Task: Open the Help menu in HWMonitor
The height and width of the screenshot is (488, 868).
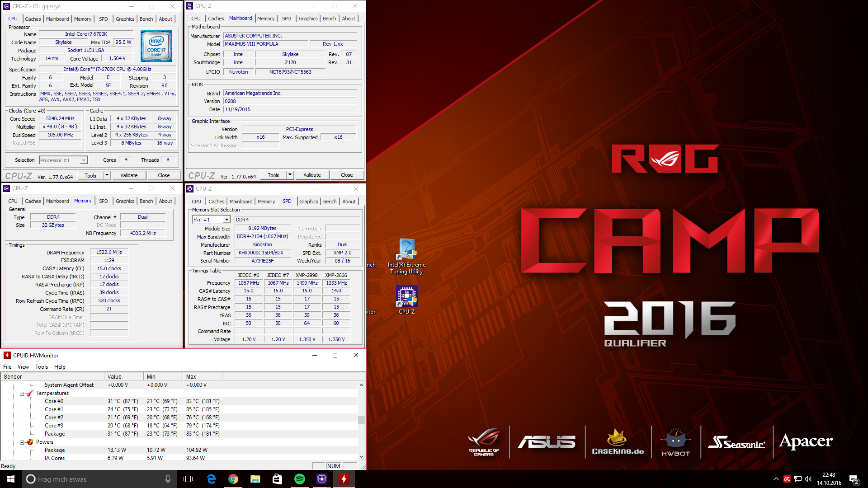Action: coord(60,367)
